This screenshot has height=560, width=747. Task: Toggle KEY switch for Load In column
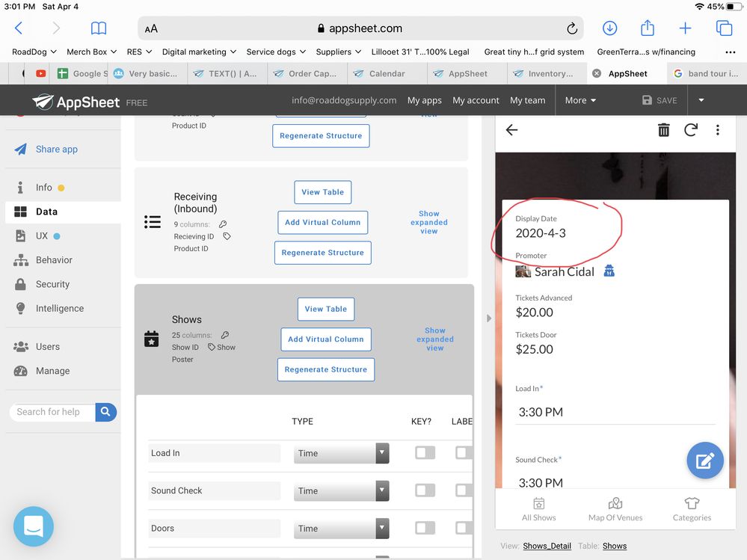[x=425, y=452]
